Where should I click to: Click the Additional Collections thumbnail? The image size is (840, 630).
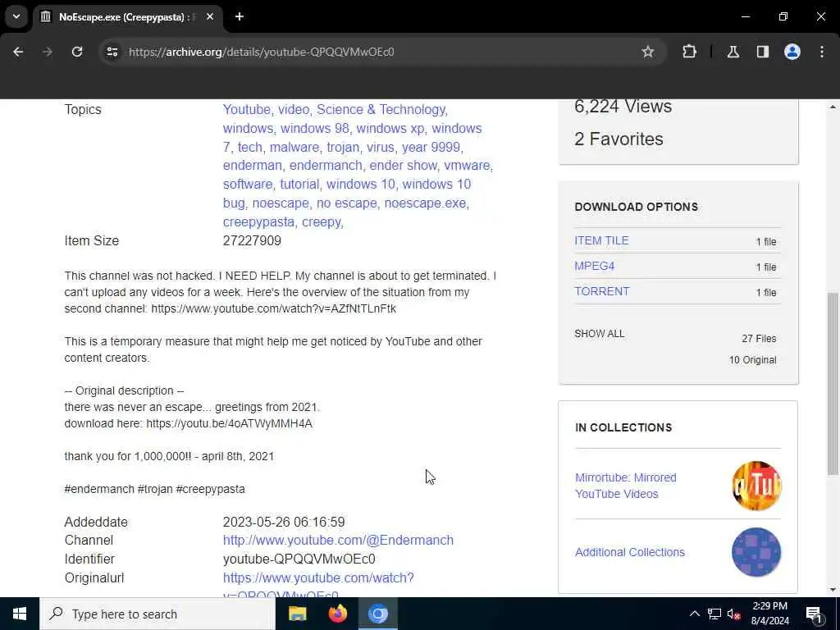click(756, 552)
